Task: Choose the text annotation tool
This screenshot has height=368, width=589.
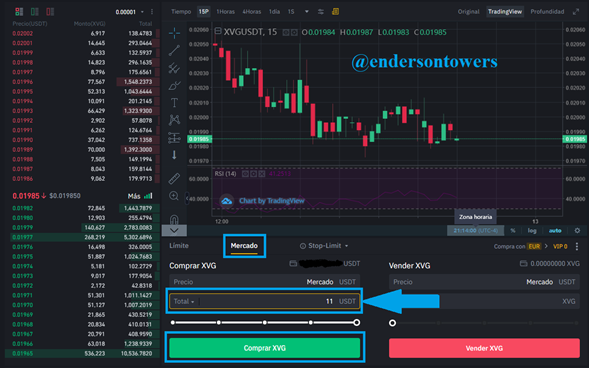Action: pyautogui.click(x=174, y=103)
